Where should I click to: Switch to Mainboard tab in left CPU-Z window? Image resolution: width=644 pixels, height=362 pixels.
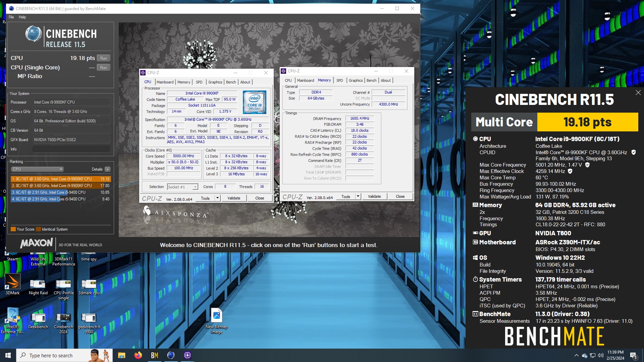click(165, 82)
